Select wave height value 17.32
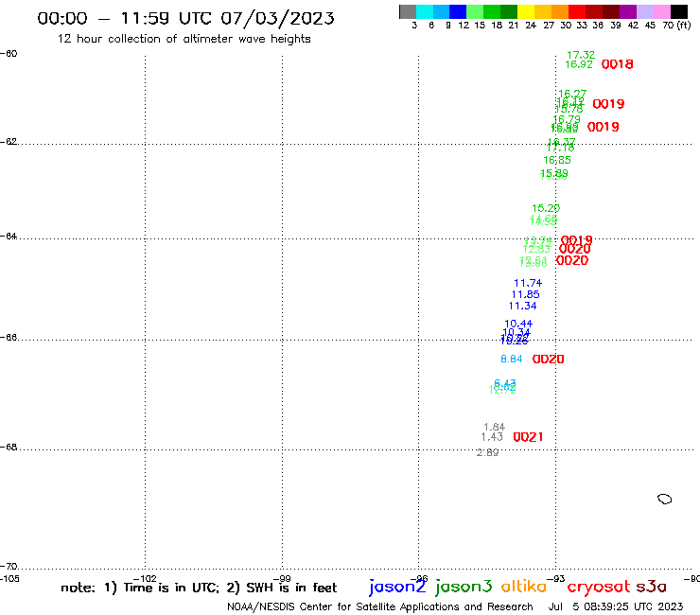The width and height of the screenshot is (700, 615). (x=581, y=55)
